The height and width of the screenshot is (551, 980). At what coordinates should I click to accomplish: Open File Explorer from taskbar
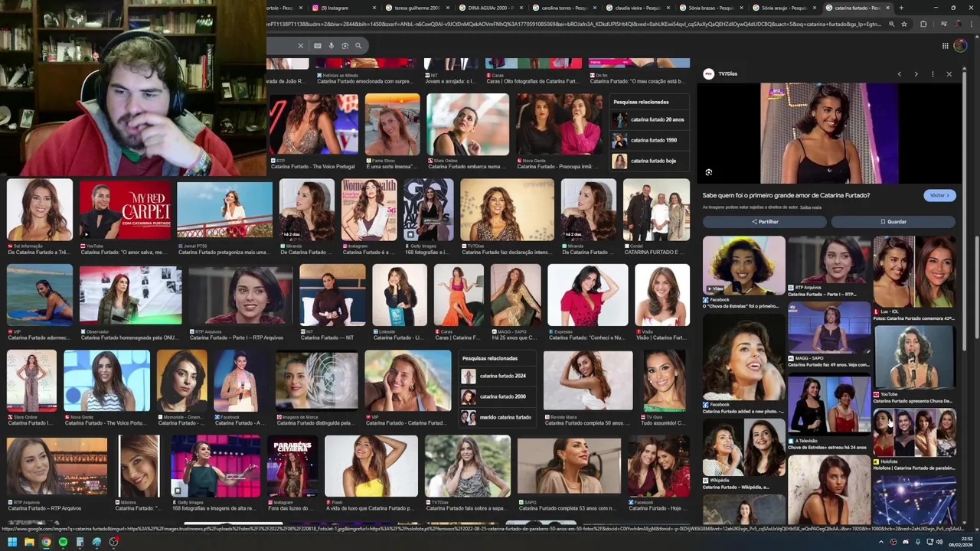click(x=29, y=542)
